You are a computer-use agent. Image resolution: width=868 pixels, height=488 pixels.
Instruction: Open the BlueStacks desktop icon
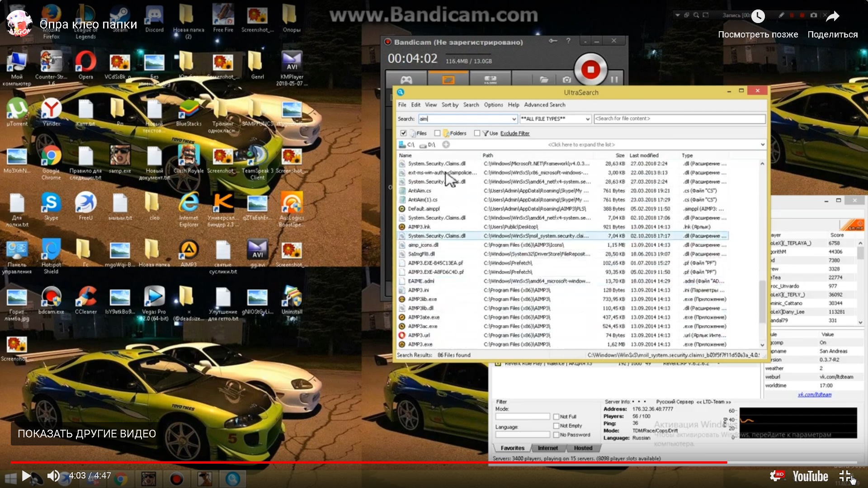point(189,113)
